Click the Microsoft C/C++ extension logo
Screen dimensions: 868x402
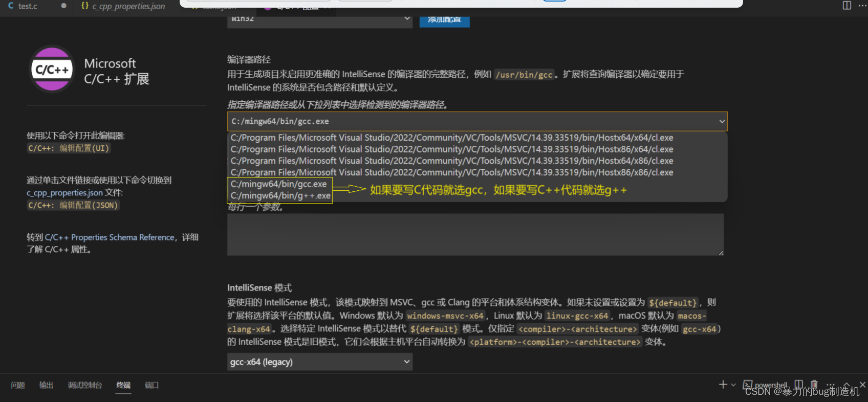[x=52, y=69]
